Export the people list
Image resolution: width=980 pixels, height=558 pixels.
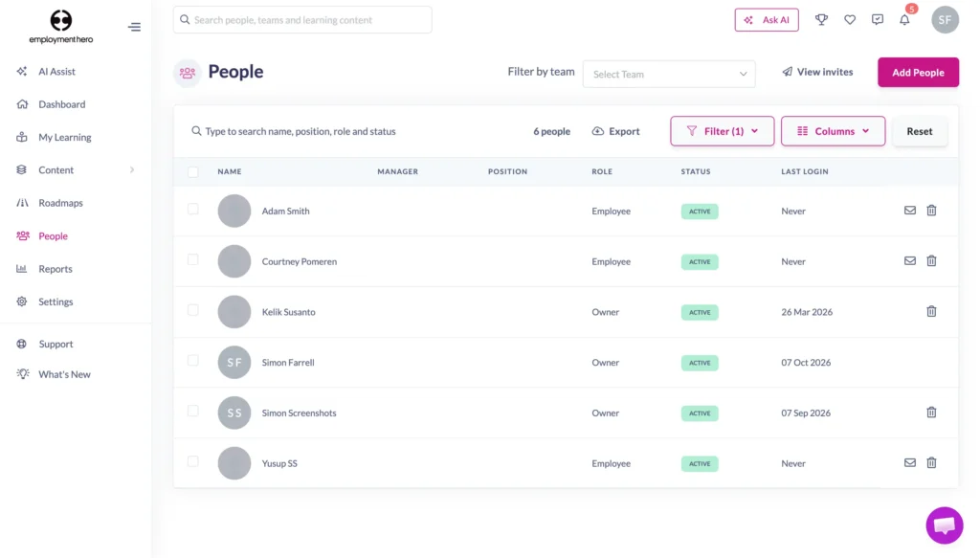615,131
